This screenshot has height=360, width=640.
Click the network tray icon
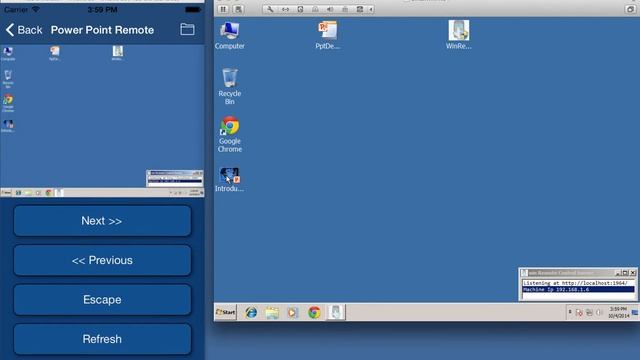(589, 313)
